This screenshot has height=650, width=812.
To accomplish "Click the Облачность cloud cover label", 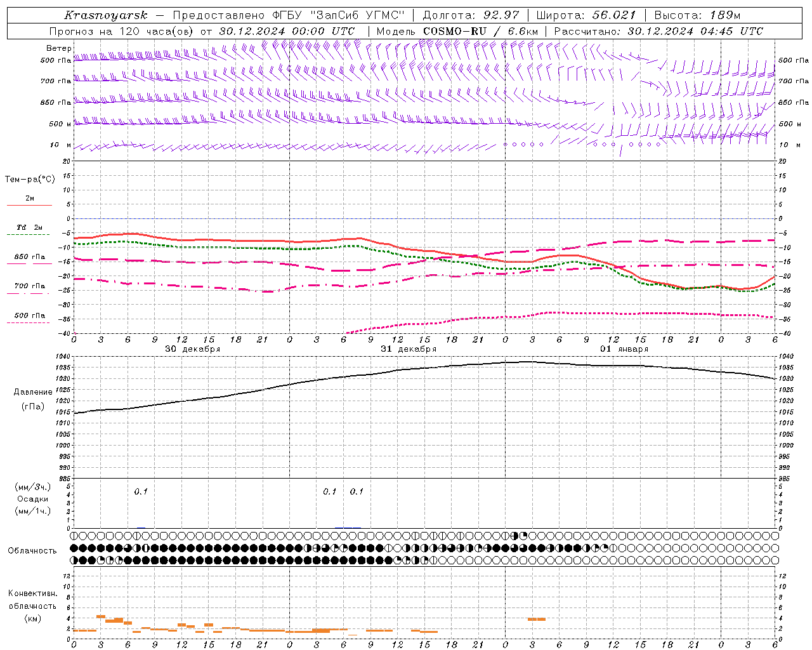I will (x=32, y=551).
